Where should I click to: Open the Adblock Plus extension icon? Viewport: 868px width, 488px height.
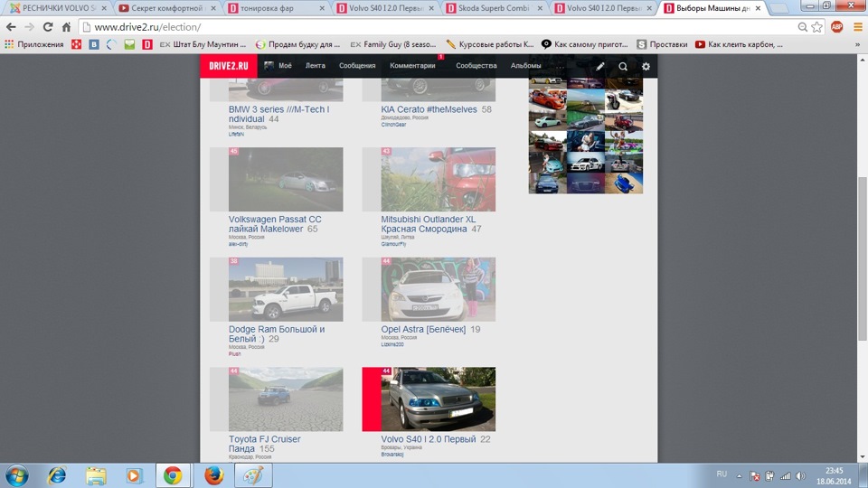pos(836,26)
